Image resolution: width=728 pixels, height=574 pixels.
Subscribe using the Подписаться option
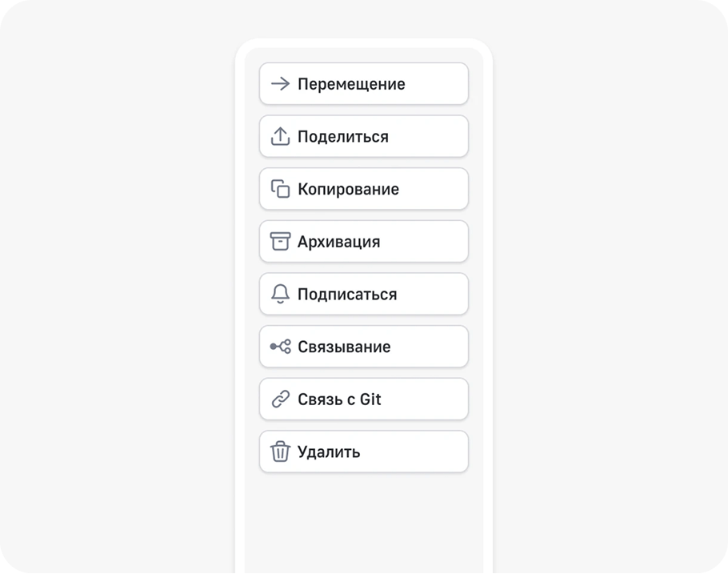[x=364, y=294]
